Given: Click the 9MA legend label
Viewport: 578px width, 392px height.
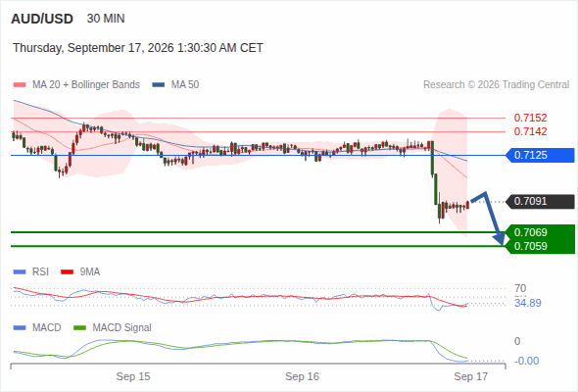Looking at the screenshot, I should click(90, 272).
